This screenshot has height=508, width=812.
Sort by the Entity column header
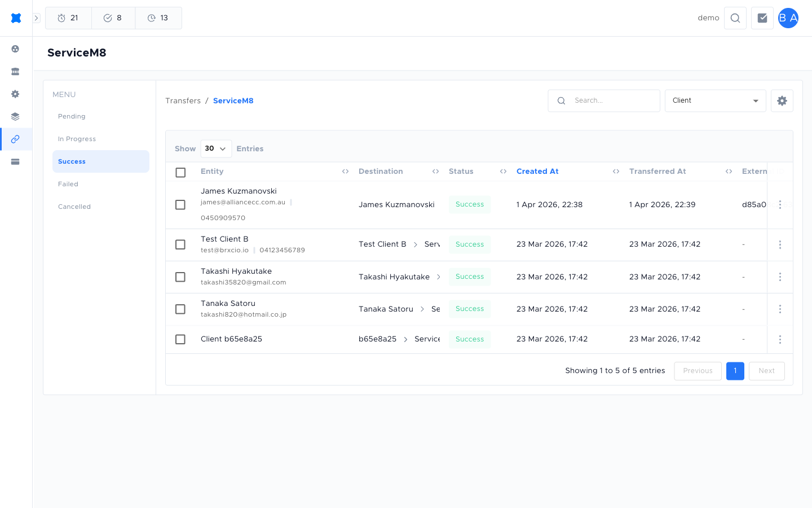click(x=212, y=172)
